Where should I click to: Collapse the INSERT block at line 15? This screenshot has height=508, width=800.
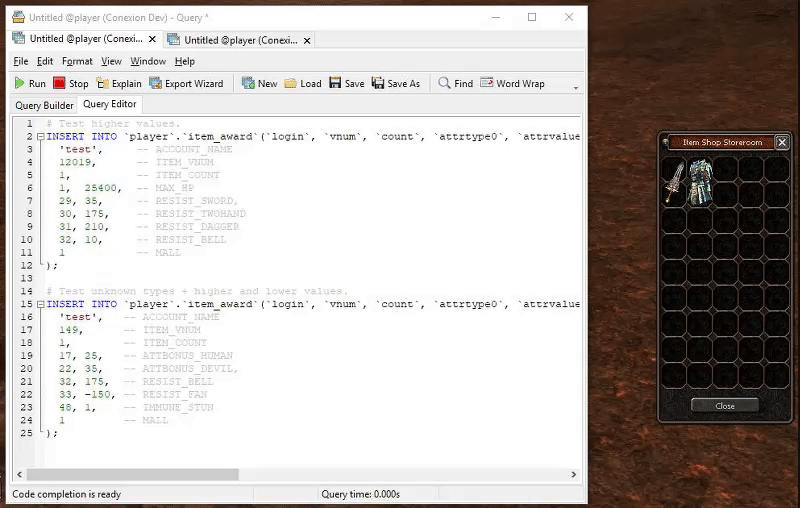pyautogui.click(x=40, y=304)
